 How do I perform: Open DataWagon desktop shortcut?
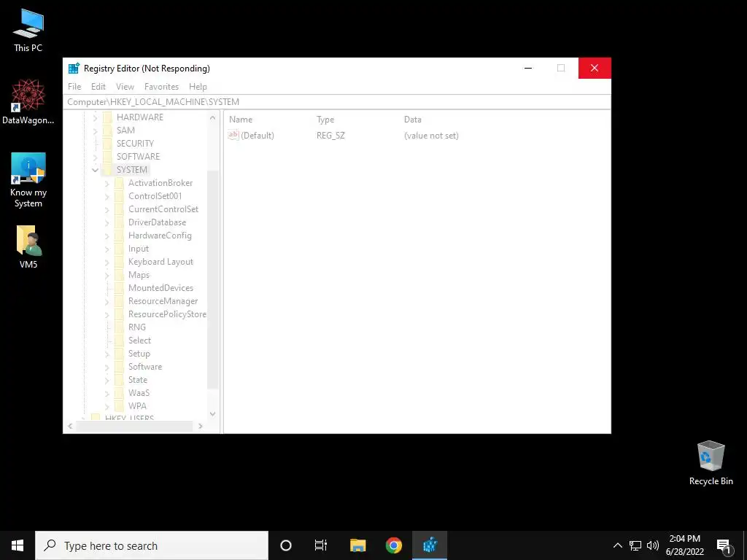(x=28, y=101)
